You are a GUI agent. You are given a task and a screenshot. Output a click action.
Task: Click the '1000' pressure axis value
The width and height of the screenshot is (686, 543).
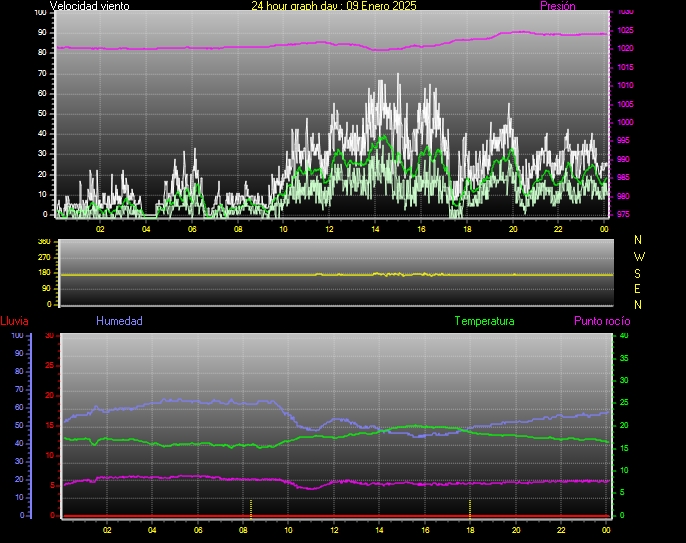click(625, 122)
